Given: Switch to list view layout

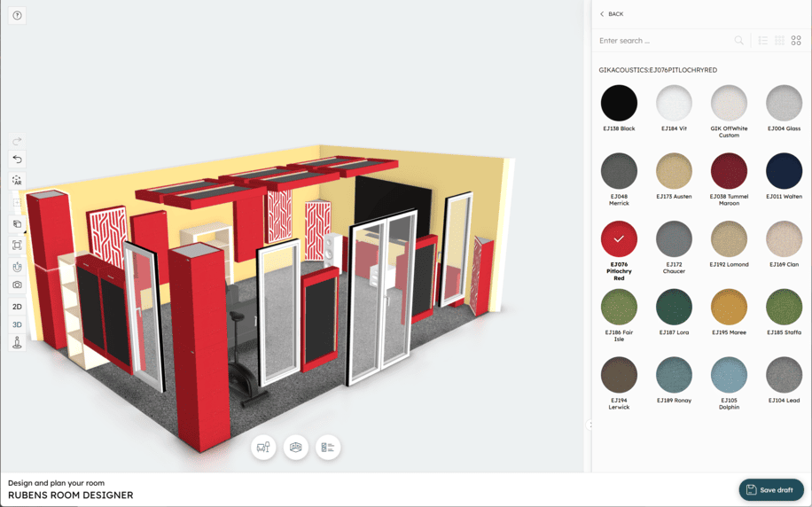Looking at the screenshot, I should pos(762,41).
